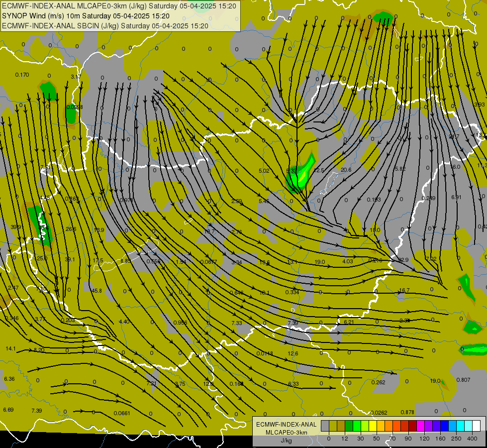Click the dark green swatch in the legend
487x448 pixels.
349,426
